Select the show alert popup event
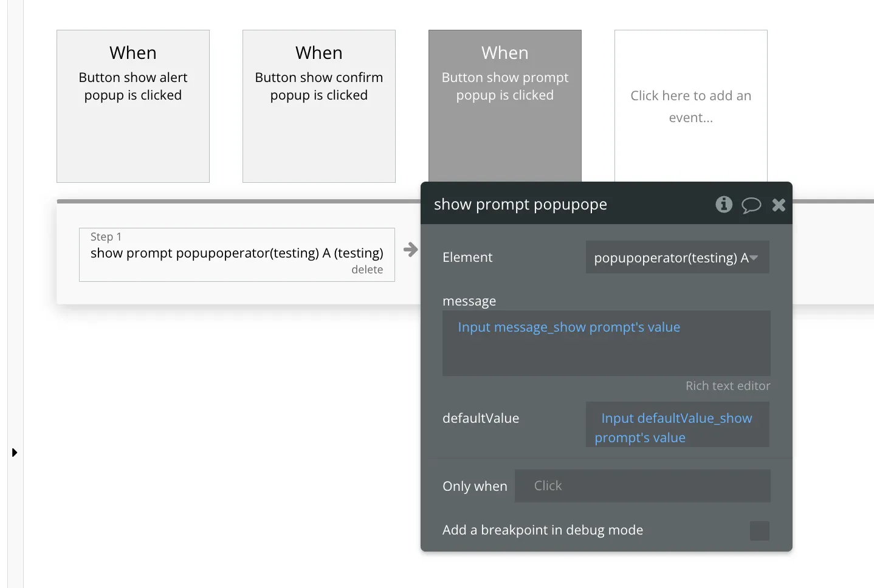The image size is (874, 588). (x=133, y=106)
